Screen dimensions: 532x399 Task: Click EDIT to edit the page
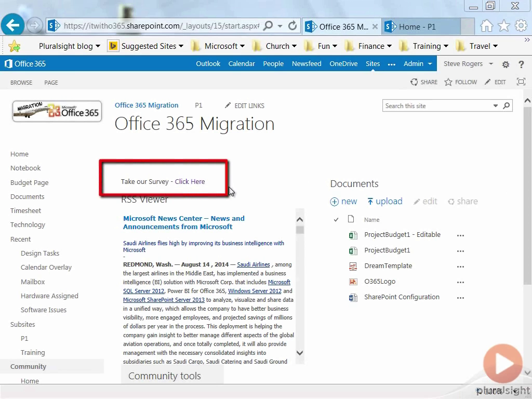click(495, 82)
